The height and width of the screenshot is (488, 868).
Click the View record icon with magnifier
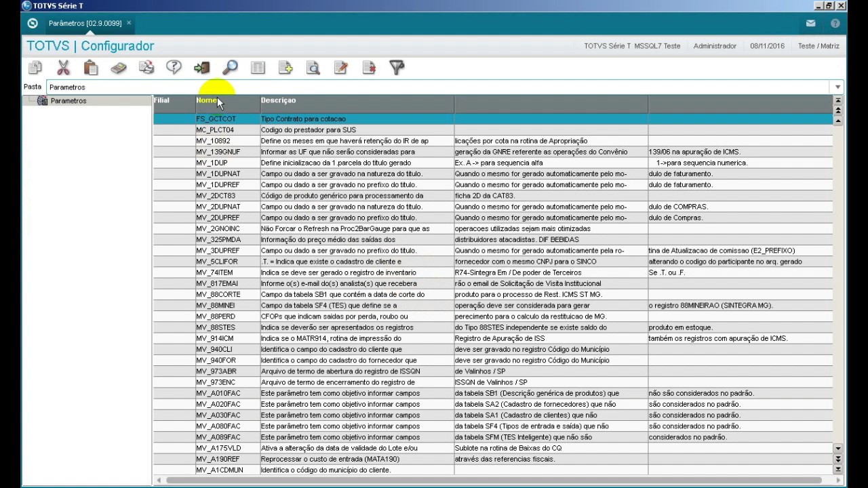313,67
